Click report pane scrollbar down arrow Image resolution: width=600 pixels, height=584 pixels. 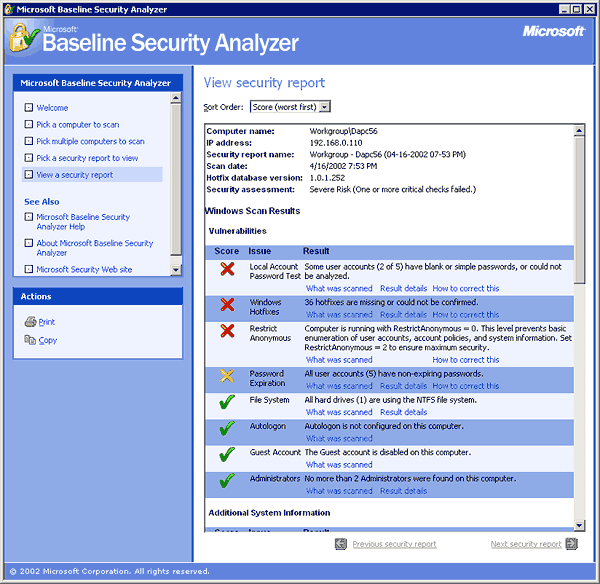[x=579, y=525]
